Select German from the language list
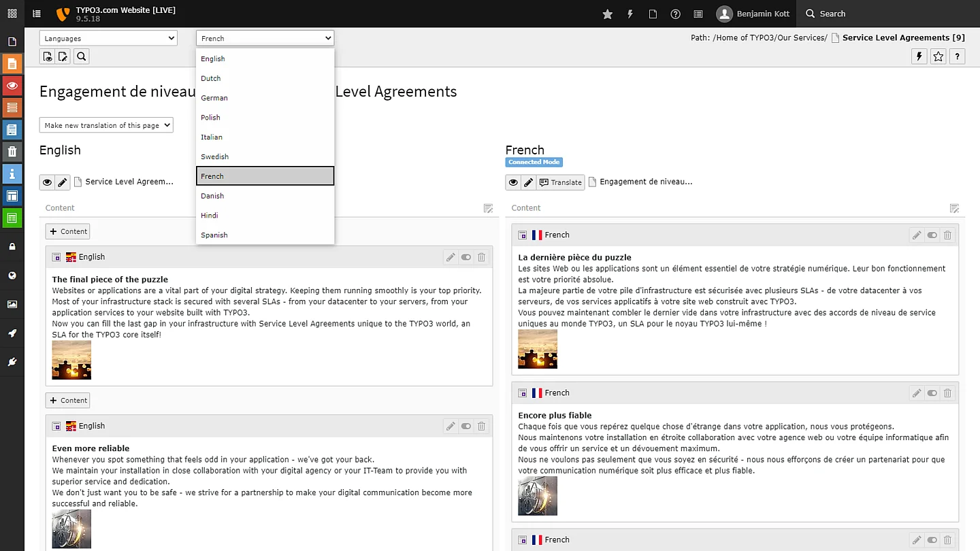This screenshot has width=980, height=551. click(214, 98)
